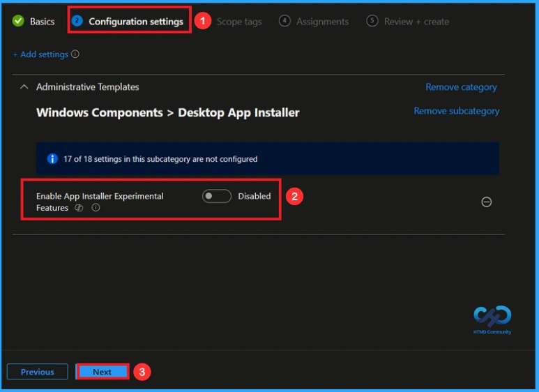Show info tooltip beside Add settings

[75, 54]
